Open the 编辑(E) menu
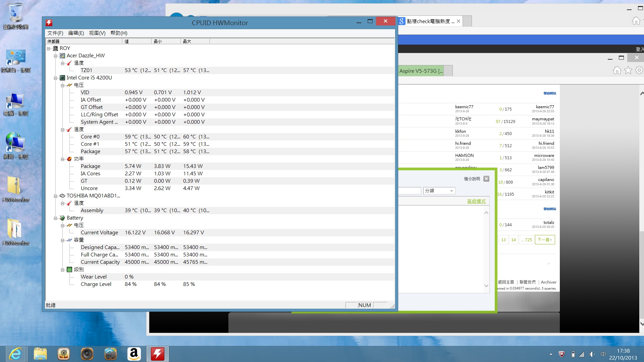This screenshot has height=362, width=644. coord(76,33)
